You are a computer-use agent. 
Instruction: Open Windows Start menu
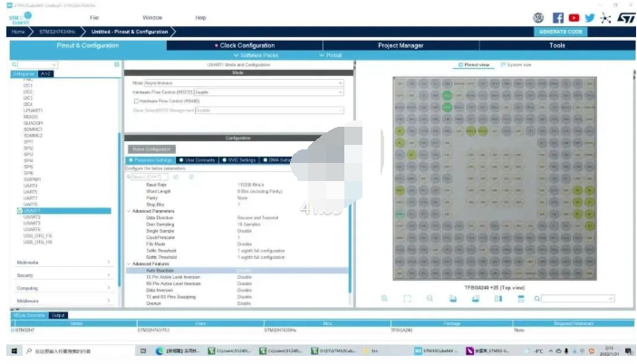(x=14, y=351)
